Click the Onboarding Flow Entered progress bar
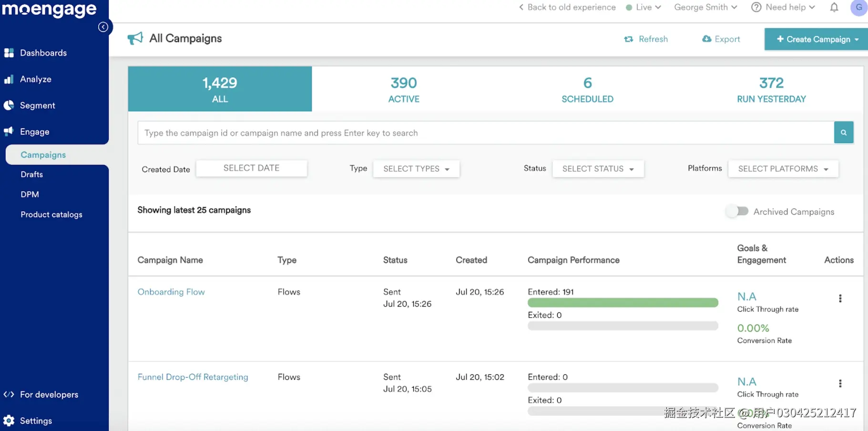868x431 pixels. (x=623, y=303)
